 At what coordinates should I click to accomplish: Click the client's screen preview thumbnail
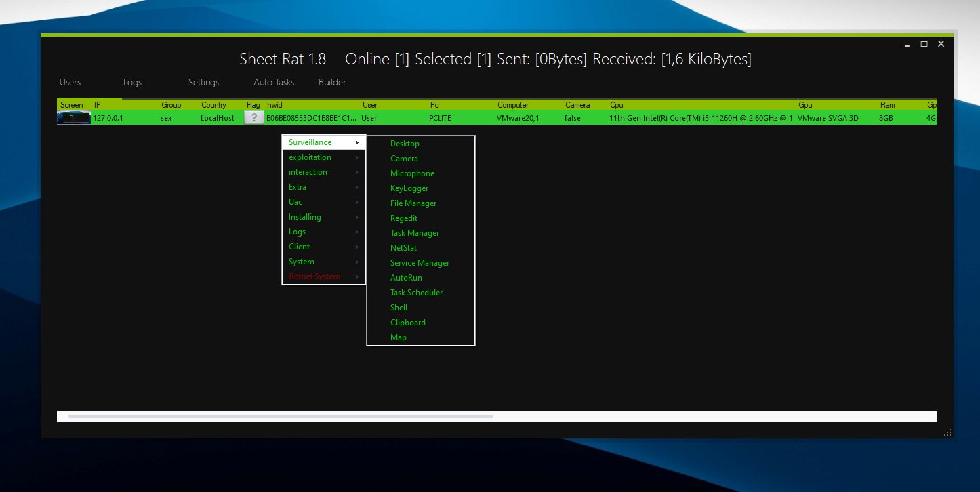[x=74, y=118]
